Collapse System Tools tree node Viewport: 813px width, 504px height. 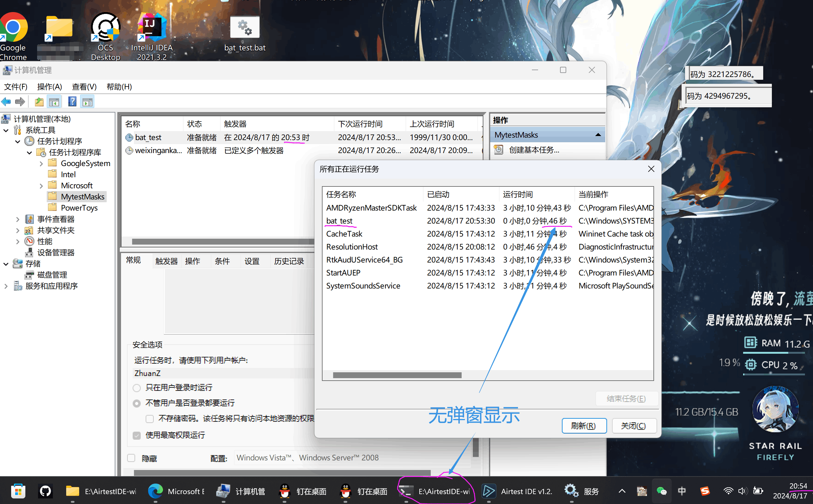pyautogui.click(x=6, y=130)
